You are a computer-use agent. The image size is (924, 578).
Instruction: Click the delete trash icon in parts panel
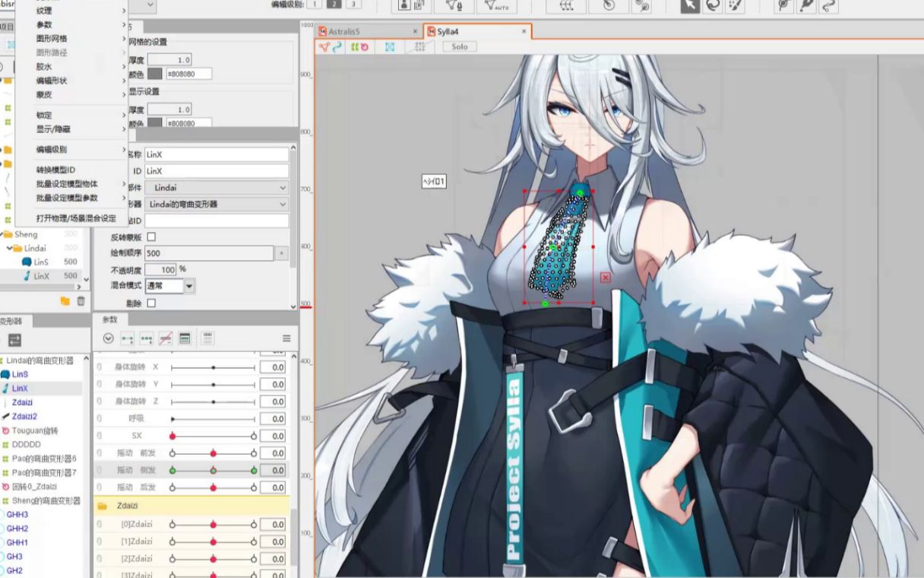tap(81, 301)
